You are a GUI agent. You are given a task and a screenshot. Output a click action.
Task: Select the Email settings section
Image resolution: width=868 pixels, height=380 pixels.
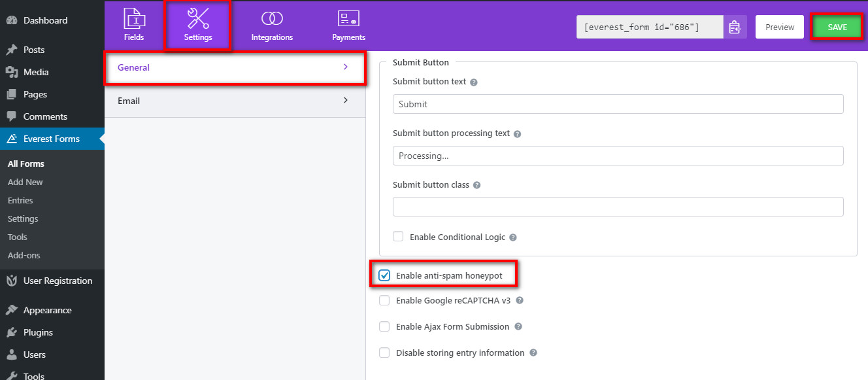tap(235, 101)
